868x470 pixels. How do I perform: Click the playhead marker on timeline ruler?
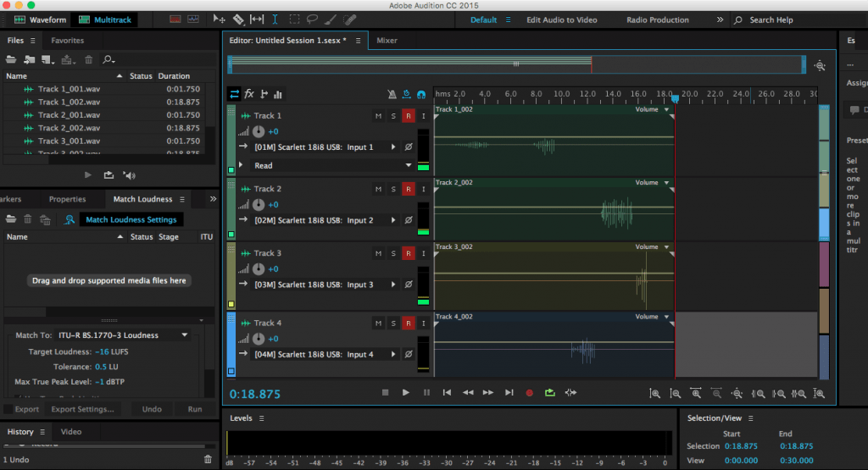[675, 98]
